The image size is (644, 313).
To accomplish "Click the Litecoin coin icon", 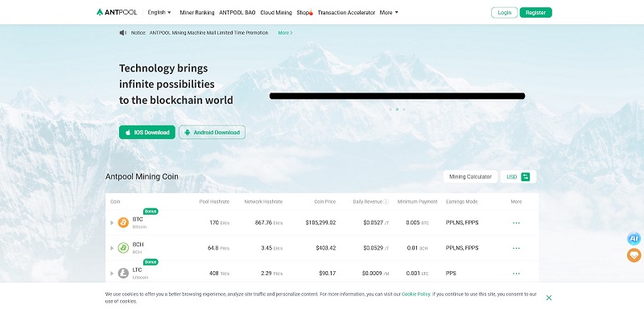I will tap(123, 273).
